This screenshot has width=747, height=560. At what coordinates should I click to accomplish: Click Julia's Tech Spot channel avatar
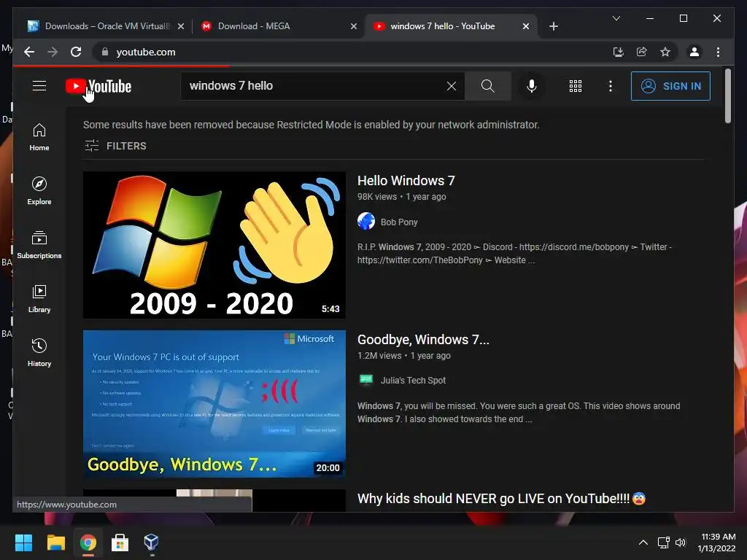[366, 379]
